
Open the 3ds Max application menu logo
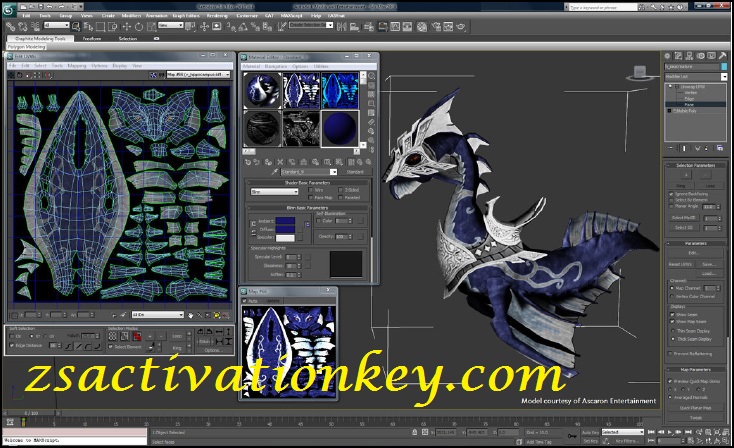pos(9,10)
